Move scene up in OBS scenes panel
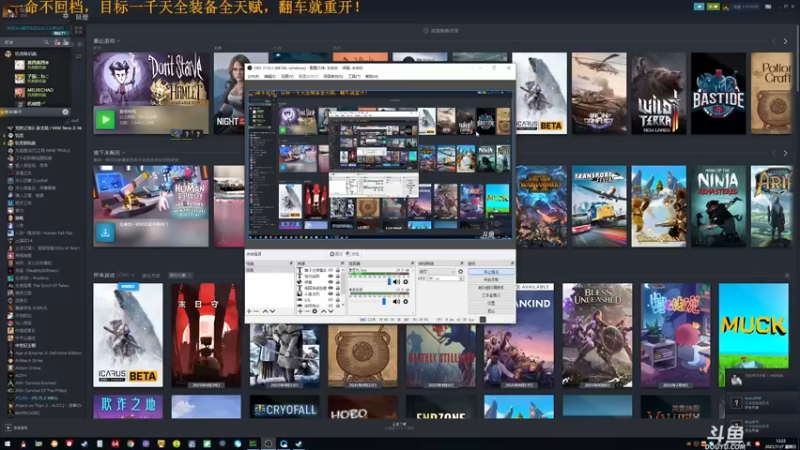800x450 pixels. [265, 311]
